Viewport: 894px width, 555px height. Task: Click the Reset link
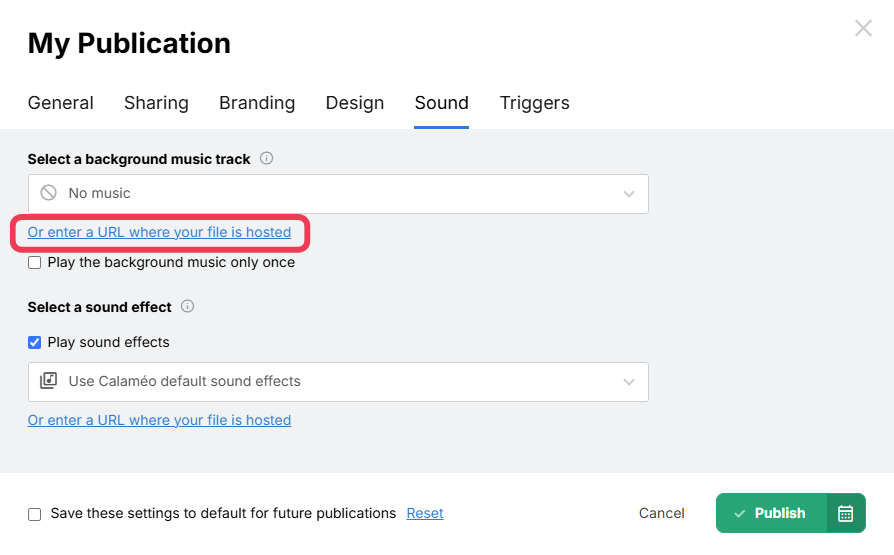(425, 513)
